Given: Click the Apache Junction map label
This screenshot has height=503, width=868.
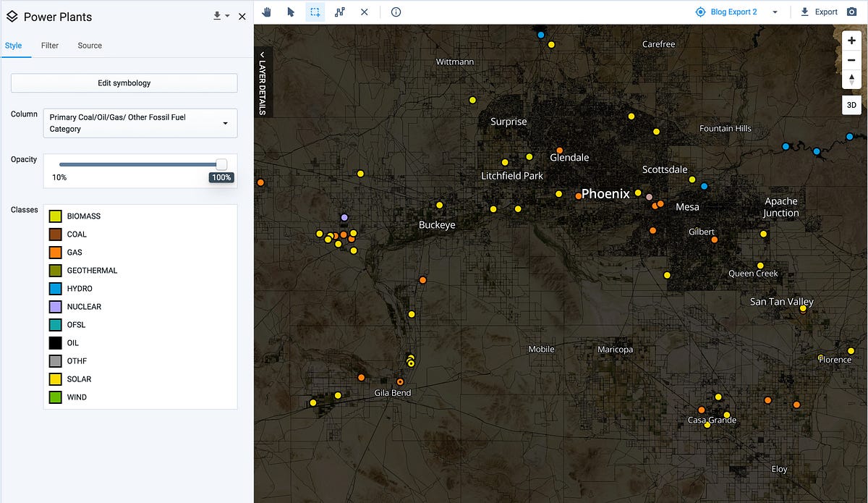Looking at the screenshot, I should pyautogui.click(x=781, y=207).
